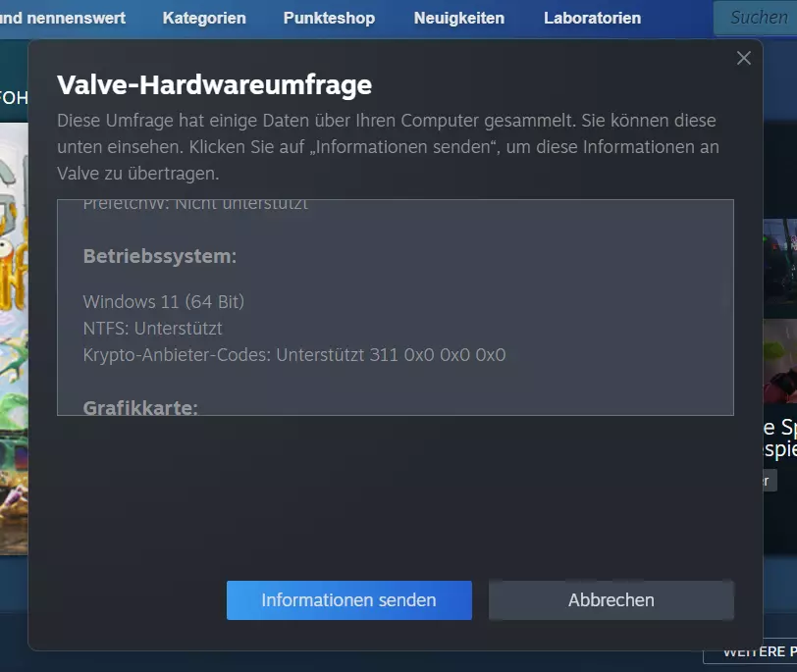The width and height of the screenshot is (797, 672).
Task: Open the Laboratorien menu item
Action: 592,19
